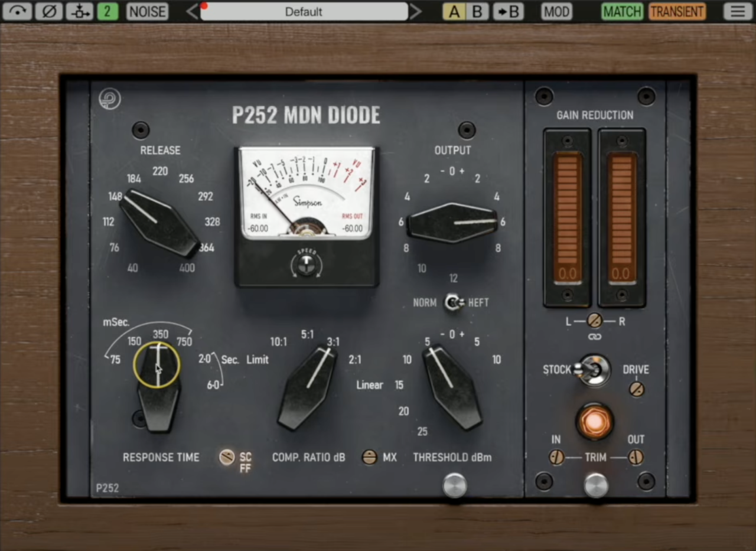Click the L–R link balance screw
The width and height of the screenshot is (756, 551).
[x=595, y=321]
